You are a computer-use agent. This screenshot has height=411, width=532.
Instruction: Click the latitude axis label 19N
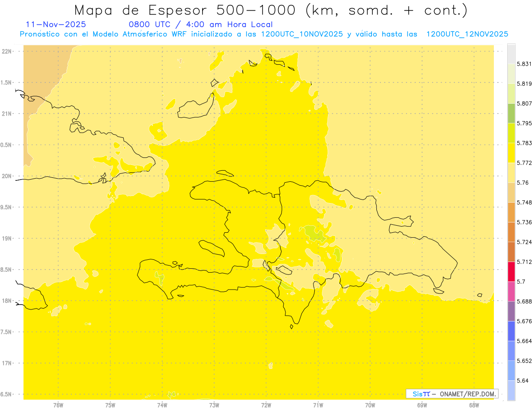(7, 239)
